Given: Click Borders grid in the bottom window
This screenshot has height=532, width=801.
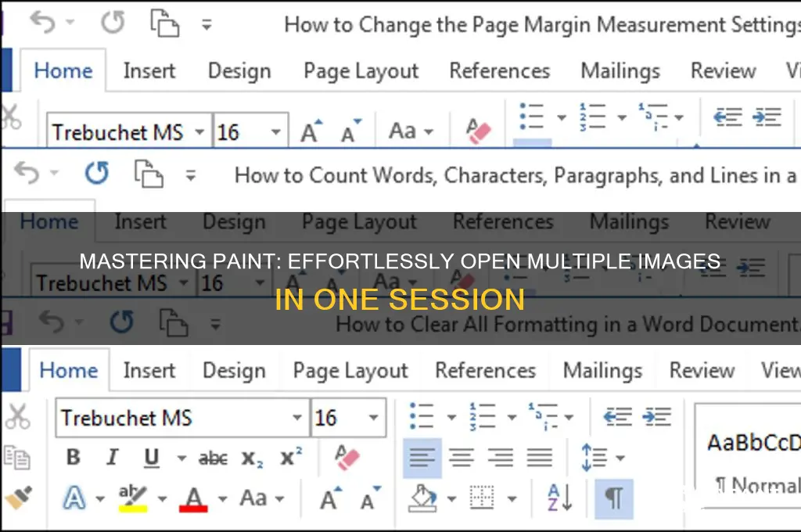Looking at the screenshot, I should tap(481, 498).
